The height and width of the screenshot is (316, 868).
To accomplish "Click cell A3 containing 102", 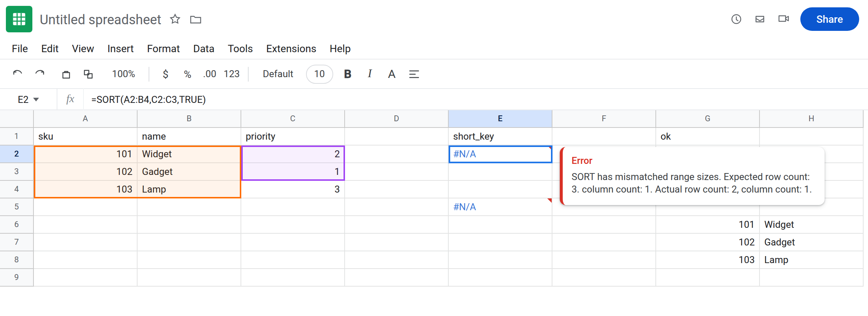I will [x=85, y=172].
